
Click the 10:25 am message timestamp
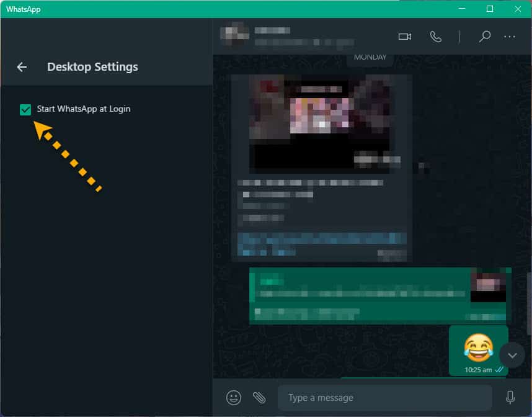(x=478, y=370)
